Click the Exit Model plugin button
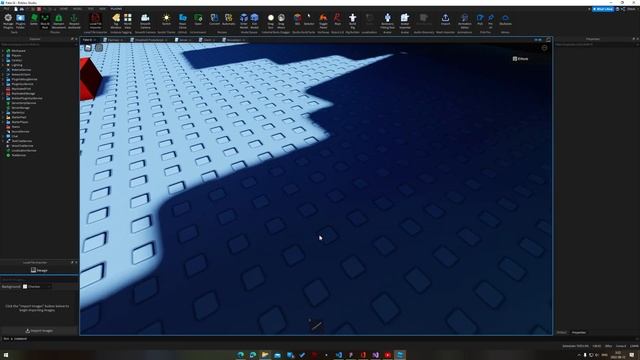The width and height of the screenshot is (640, 360). tap(254, 21)
